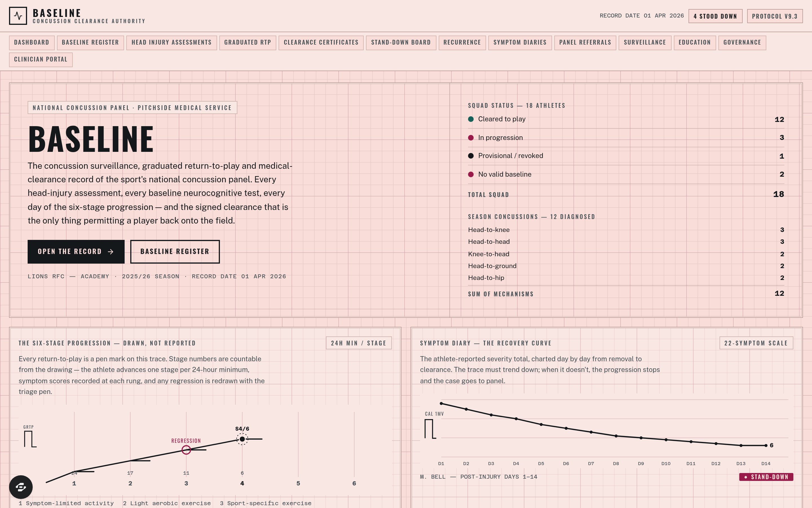Click the "Head-to-knee" mechanism row

(x=626, y=230)
